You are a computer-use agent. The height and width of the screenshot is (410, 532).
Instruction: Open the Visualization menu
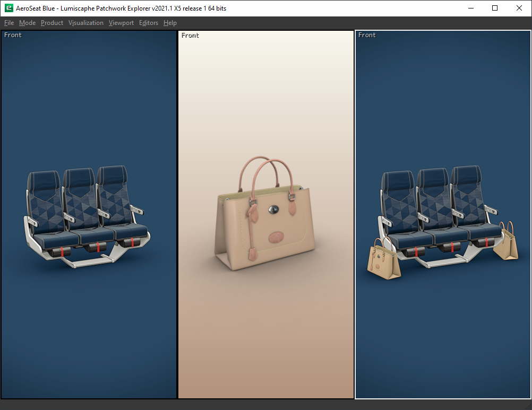coord(86,23)
